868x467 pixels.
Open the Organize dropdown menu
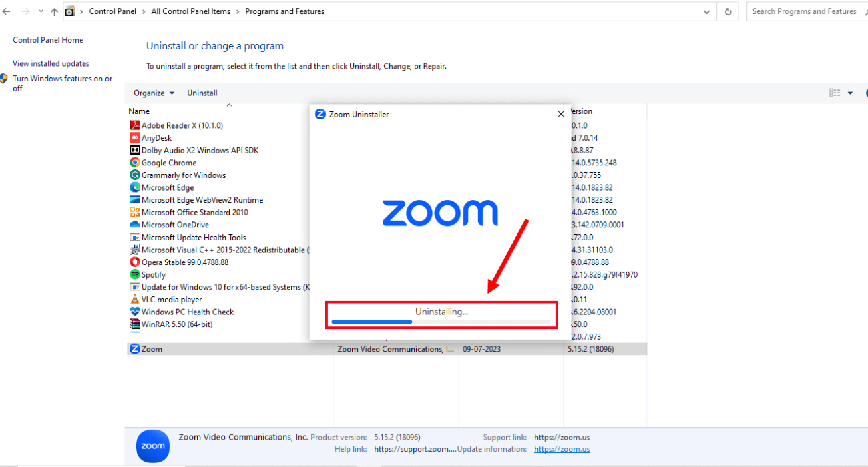[x=154, y=93]
